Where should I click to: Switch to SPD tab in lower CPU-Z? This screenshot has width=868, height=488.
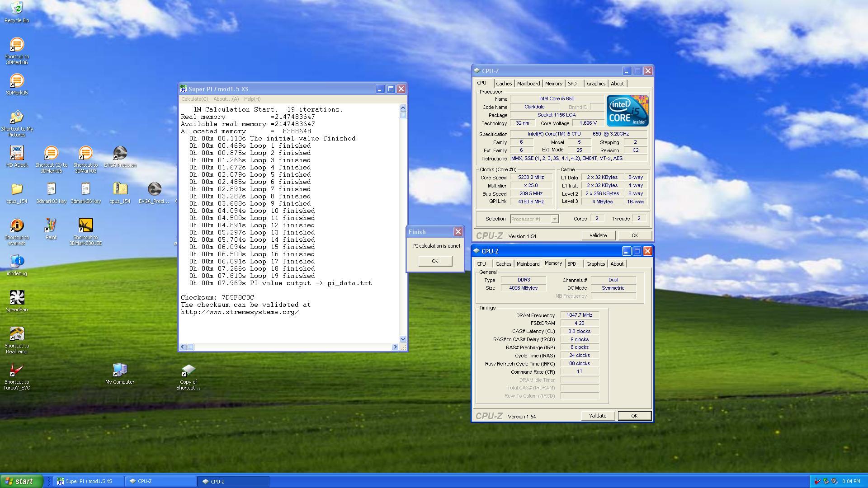pyautogui.click(x=571, y=264)
